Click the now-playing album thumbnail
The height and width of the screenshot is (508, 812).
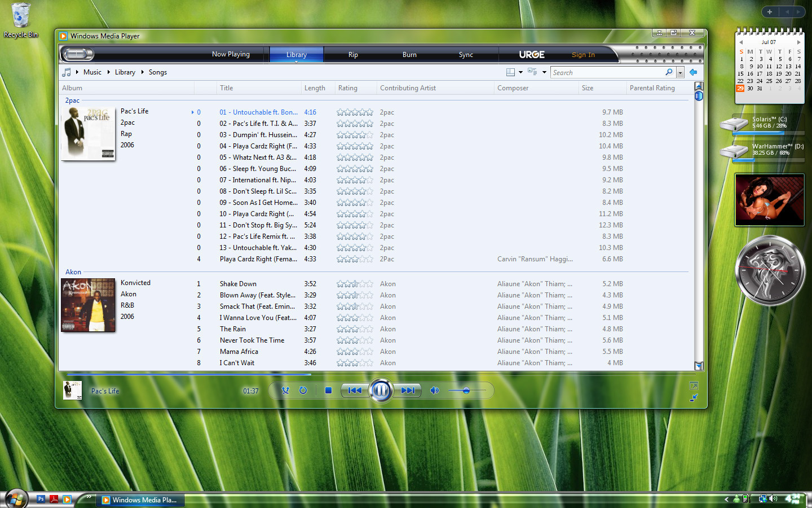72,390
